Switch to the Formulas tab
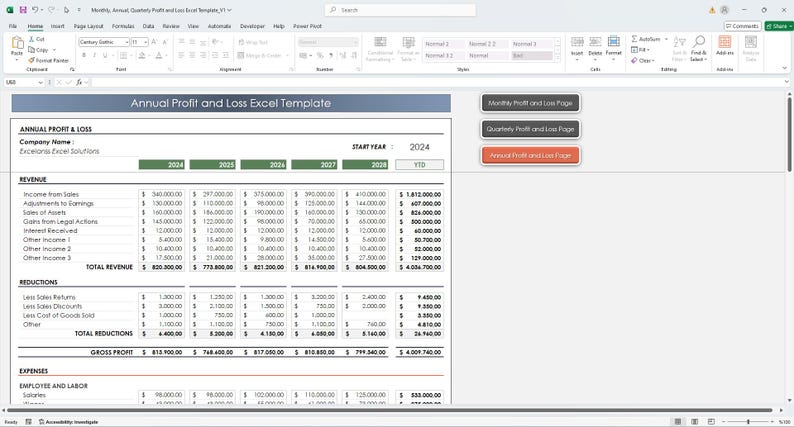 click(x=123, y=26)
